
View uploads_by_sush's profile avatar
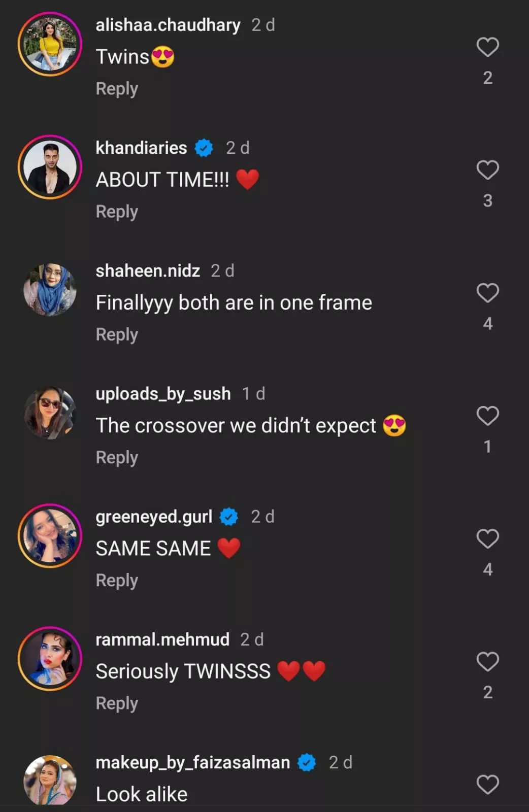click(50, 413)
